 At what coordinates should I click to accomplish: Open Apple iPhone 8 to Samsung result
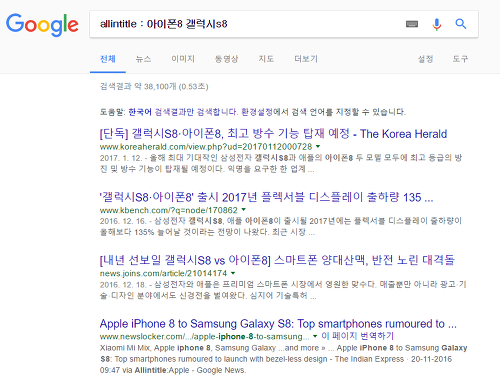pos(278,324)
